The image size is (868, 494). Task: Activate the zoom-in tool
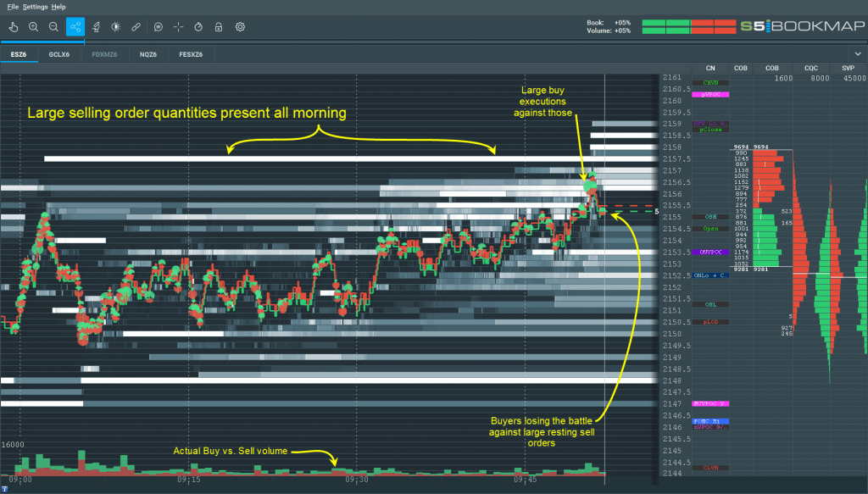[x=34, y=26]
